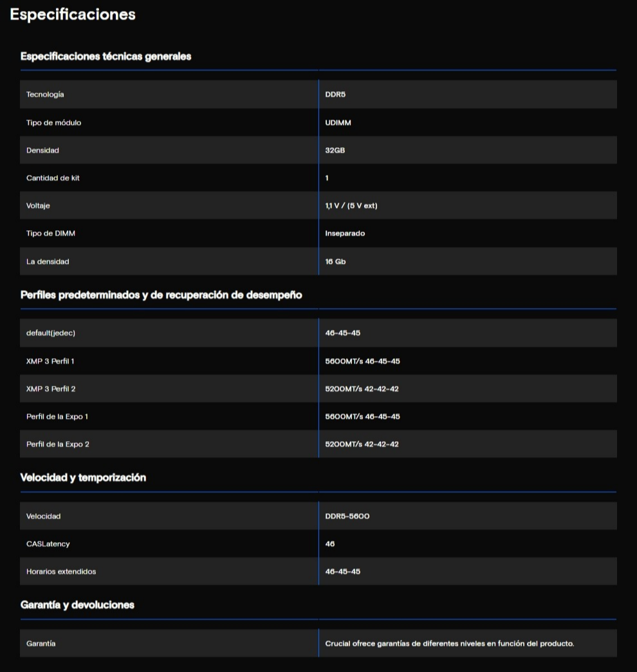Screen dimensions: 637x672
Task: Select the Especificaciones técnicas generales section title
Action: pyautogui.click(x=106, y=57)
